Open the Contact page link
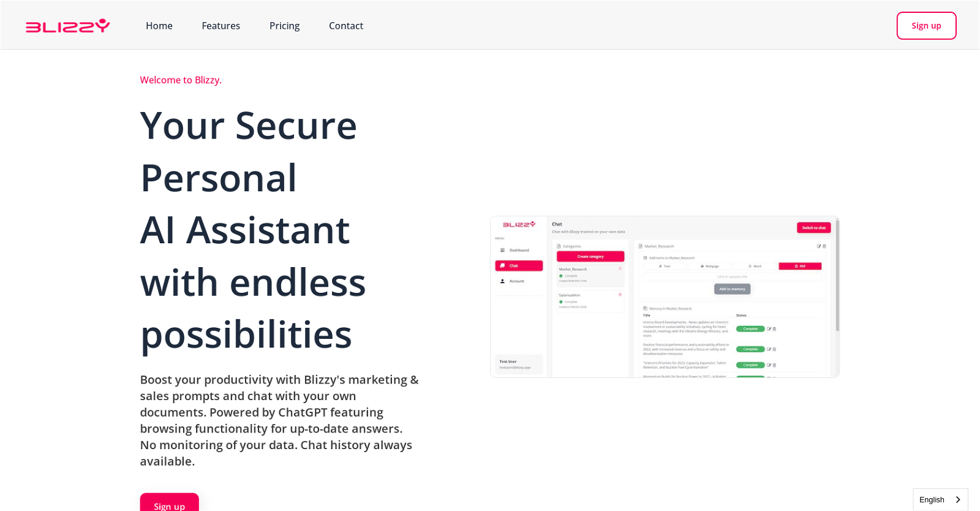Image resolution: width=980 pixels, height=511 pixels. [x=346, y=26]
